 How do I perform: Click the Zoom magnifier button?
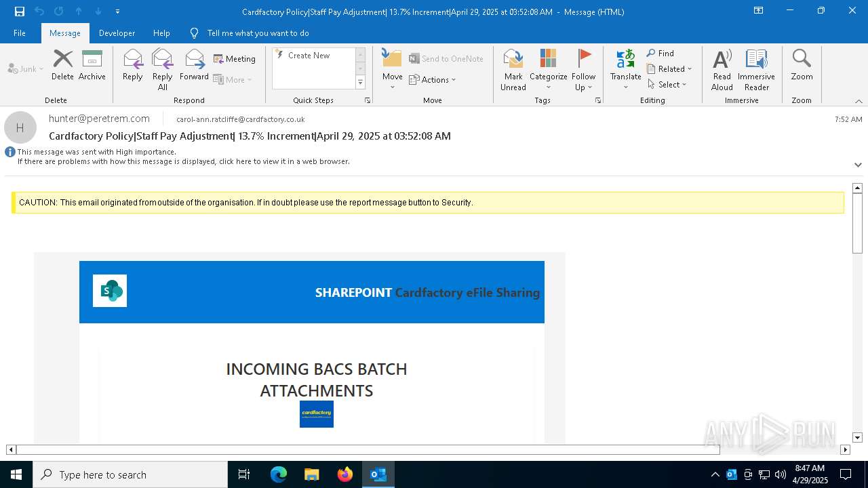(x=802, y=65)
